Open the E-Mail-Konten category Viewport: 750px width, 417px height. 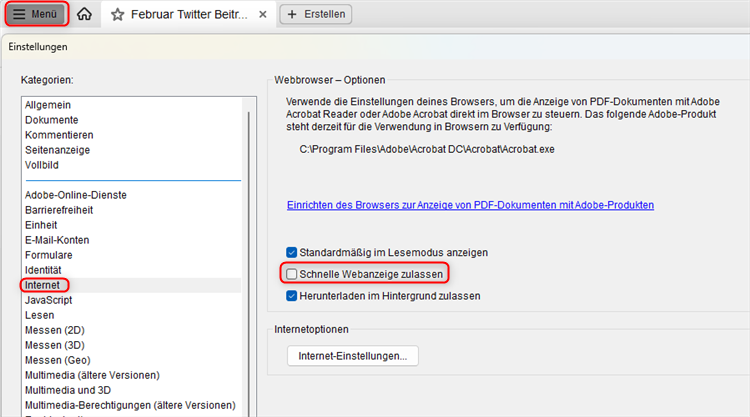pyautogui.click(x=57, y=240)
